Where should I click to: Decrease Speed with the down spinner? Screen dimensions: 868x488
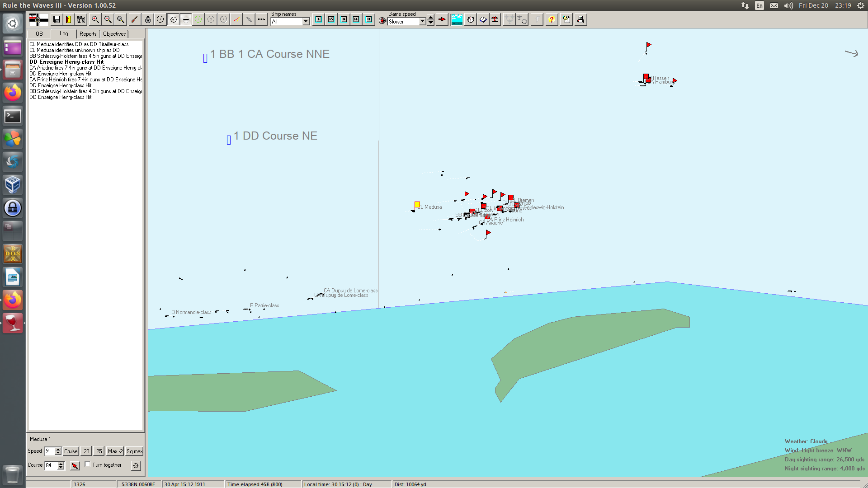58,453
